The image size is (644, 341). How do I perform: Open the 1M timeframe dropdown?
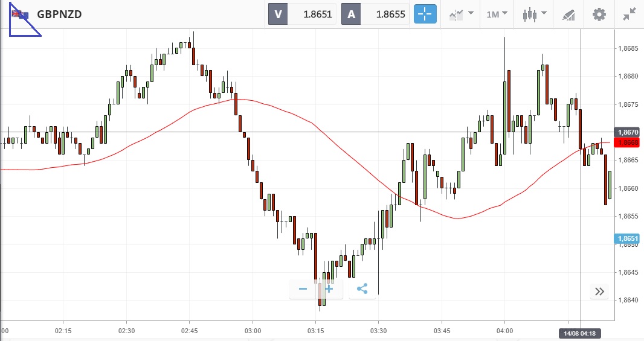[497, 14]
